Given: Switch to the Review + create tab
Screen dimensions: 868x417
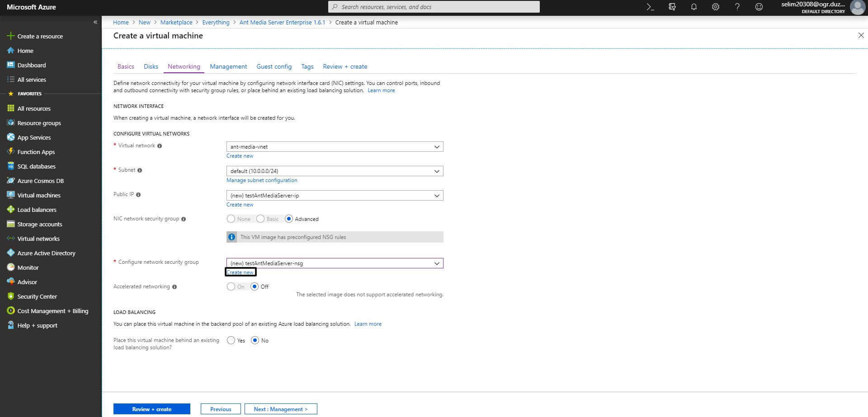Looking at the screenshot, I should 345,66.
